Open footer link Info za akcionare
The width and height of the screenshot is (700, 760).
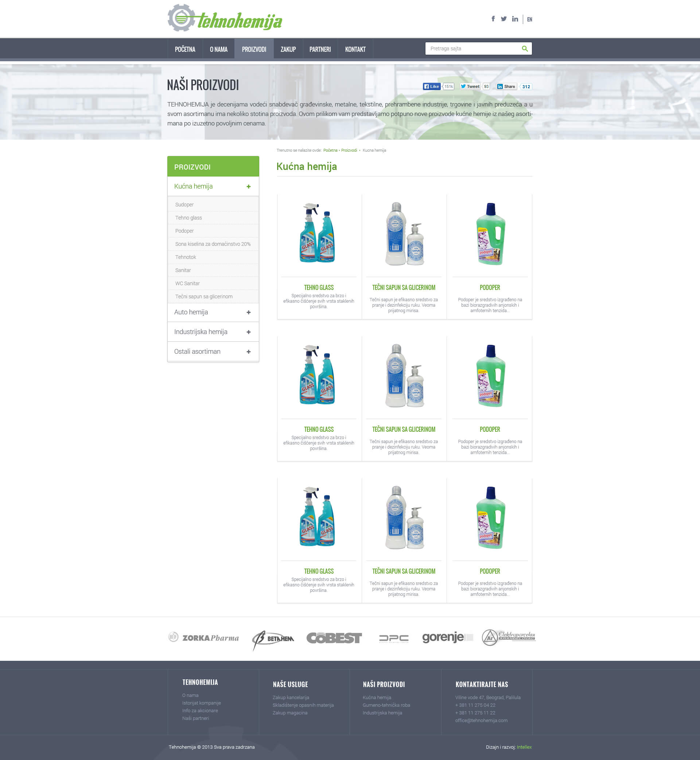[x=200, y=711]
